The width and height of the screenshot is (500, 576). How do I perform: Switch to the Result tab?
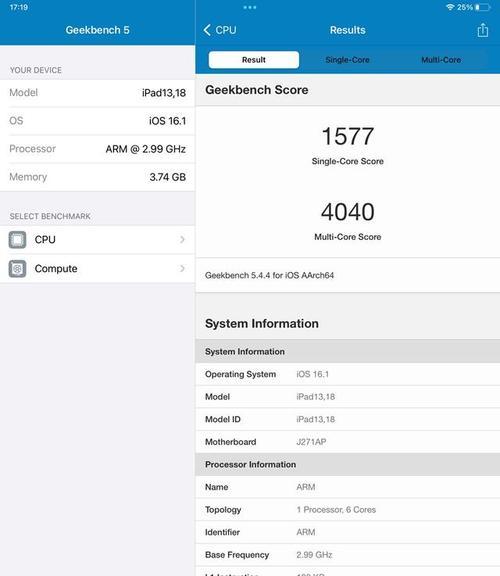[x=253, y=60]
